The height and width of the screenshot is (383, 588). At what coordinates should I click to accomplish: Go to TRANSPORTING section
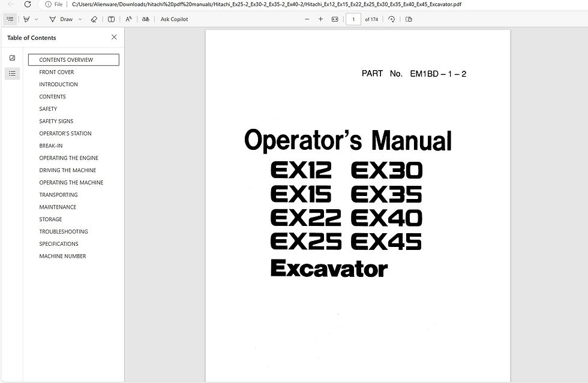59,195
